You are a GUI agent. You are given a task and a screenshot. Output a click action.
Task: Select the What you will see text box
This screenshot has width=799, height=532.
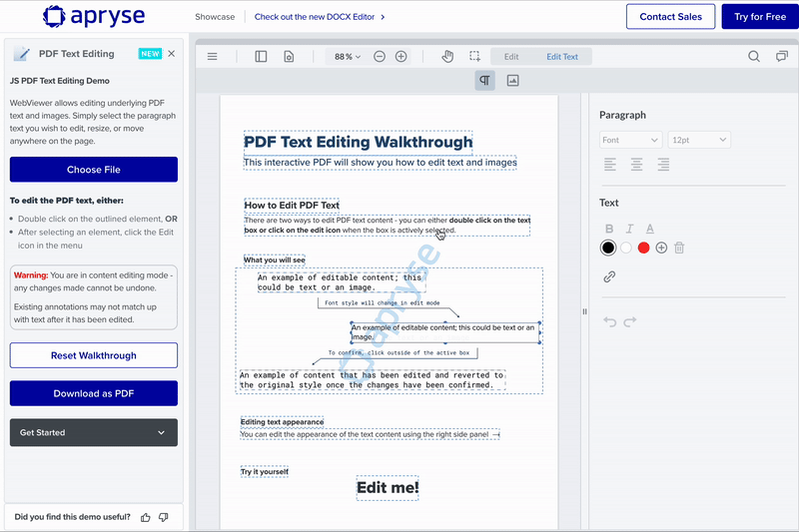coord(274,261)
